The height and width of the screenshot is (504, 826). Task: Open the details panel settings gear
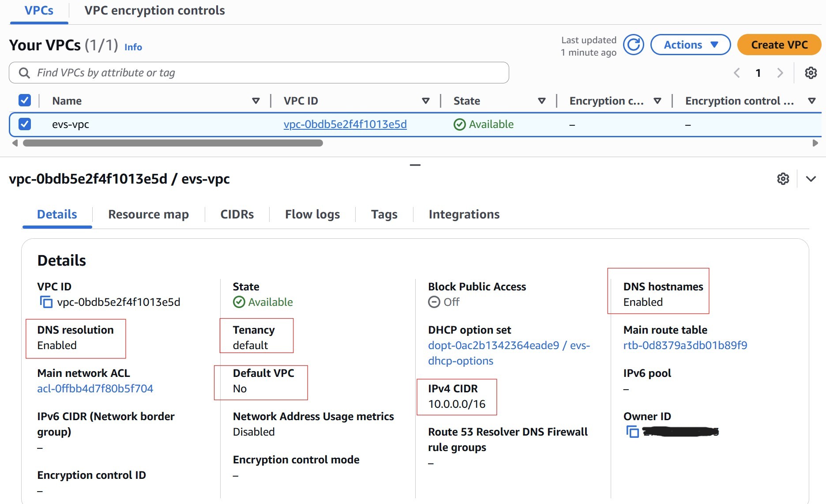coord(783,179)
